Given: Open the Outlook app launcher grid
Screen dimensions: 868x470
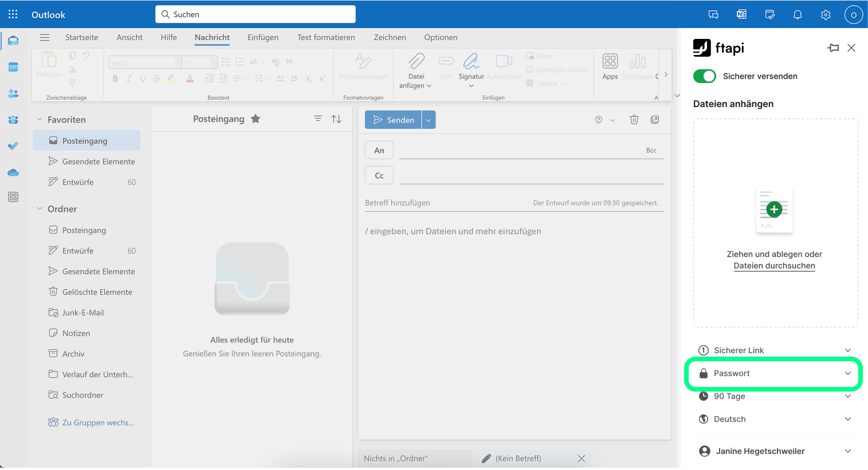Looking at the screenshot, I should 13,14.
